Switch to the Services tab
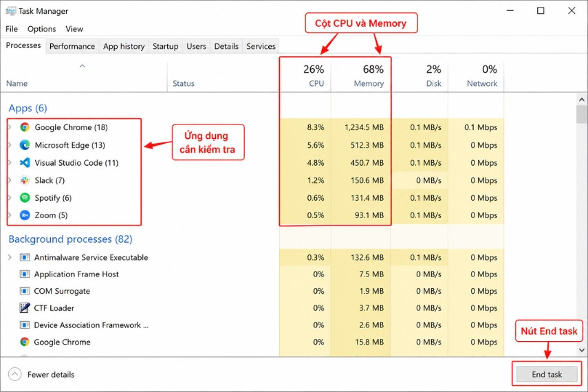 coord(261,46)
